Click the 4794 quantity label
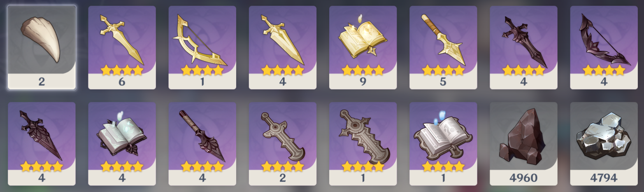The width and height of the screenshot is (644, 192). pyautogui.click(x=604, y=178)
